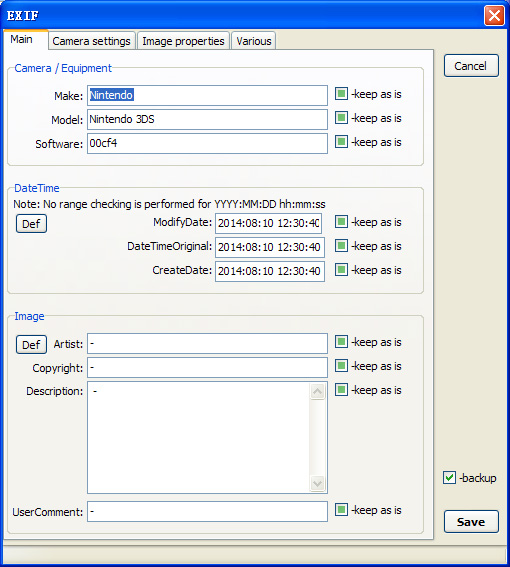Switch to the Main tab
Viewport: 510px width, 567px height.
coord(25,39)
